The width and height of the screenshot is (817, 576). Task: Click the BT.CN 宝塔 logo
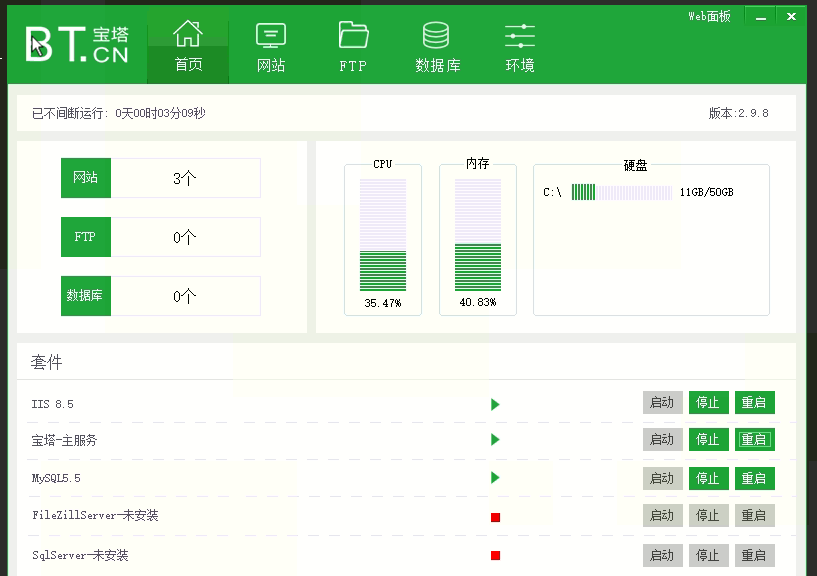77,45
